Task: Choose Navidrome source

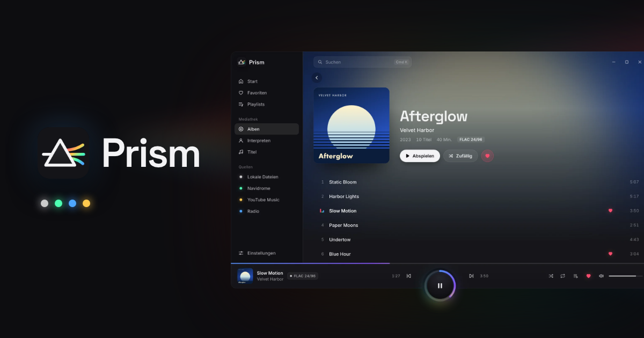Action: [267, 188]
